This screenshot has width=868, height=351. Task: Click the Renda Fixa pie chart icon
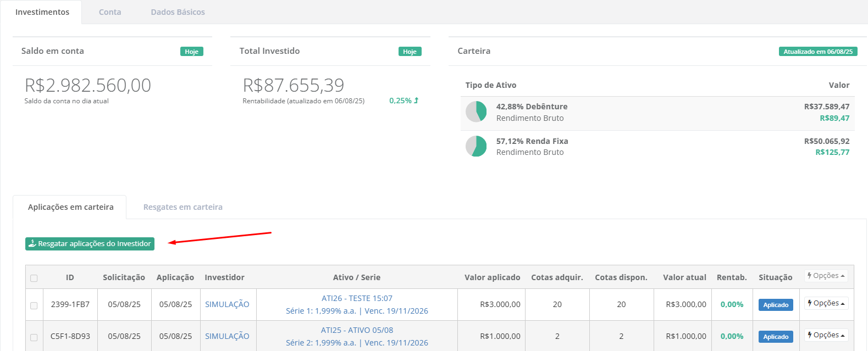(x=476, y=146)
